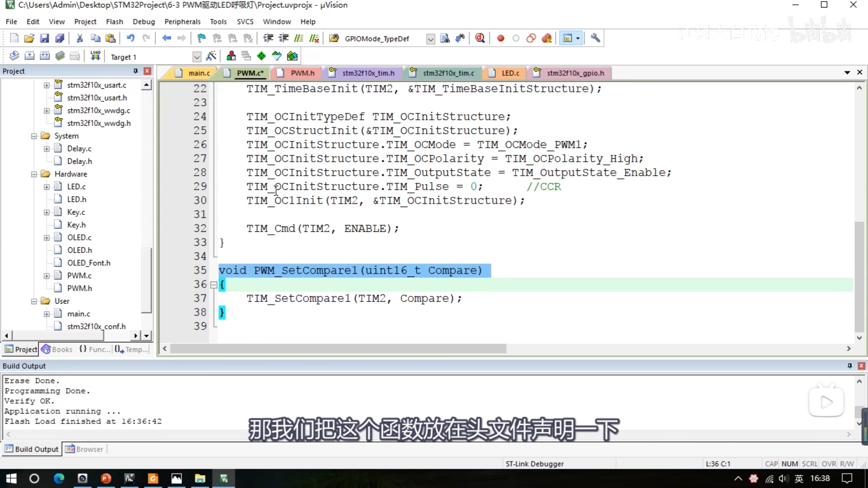Open the Peripherals menu
This screenshot has height=488, width=868.
[182, 22]
